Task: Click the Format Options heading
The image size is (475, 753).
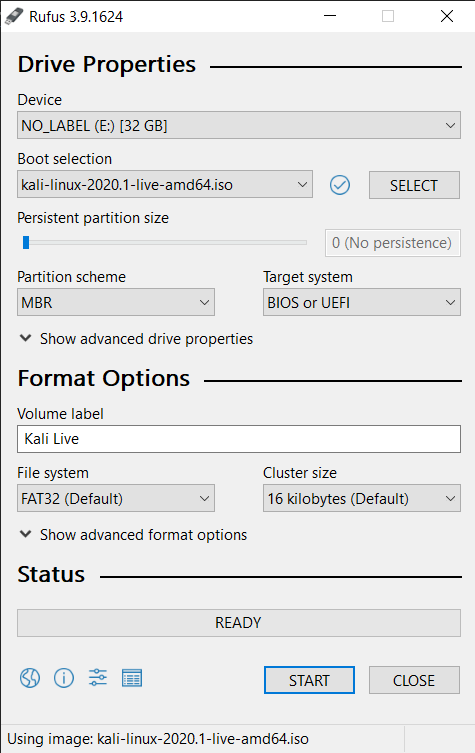Action: pyautogui.click(x=104, y=378)
